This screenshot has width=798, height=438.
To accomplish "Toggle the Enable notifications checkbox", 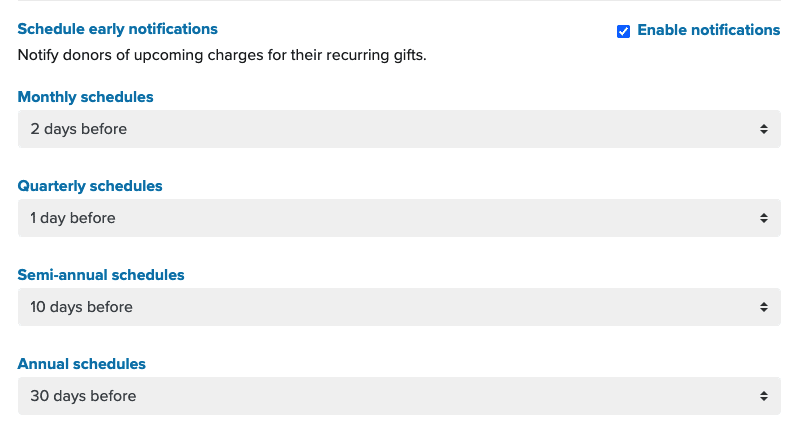I will coord(624,31).
